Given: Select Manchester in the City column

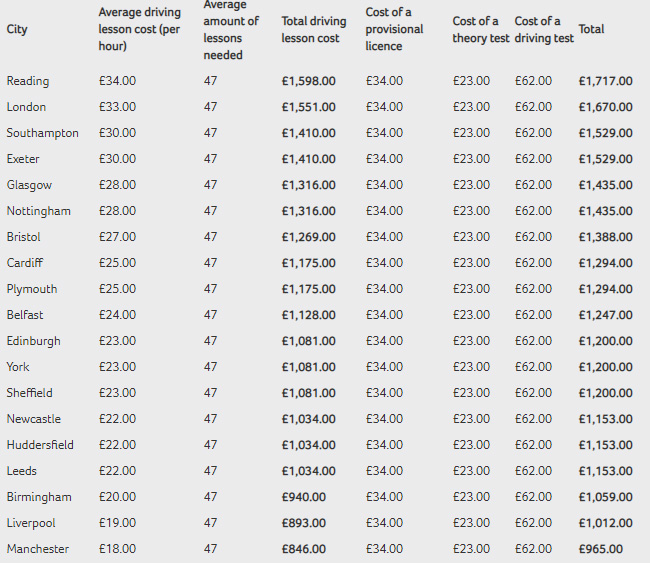Looking at the screenshot, I should tap(36, 549).
